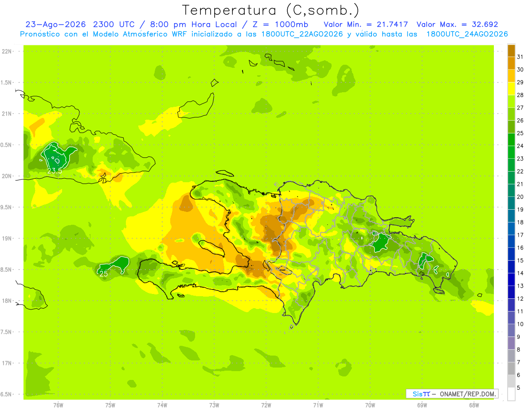
Task: Click the ONAMET/REP.DOM. credit label
Action: (468, 394)
